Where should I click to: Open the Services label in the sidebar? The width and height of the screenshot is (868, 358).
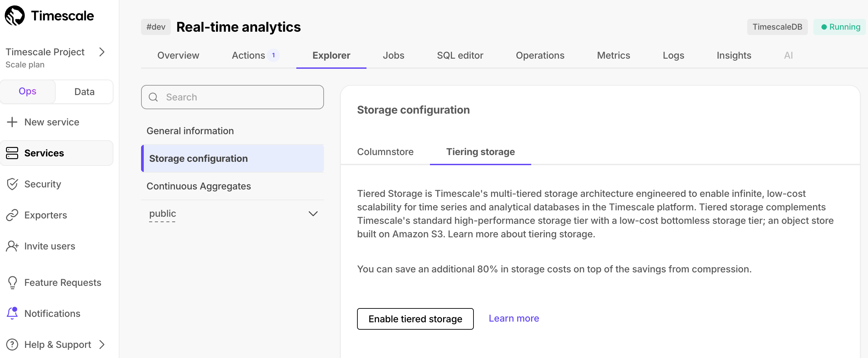[x=44, y=153]
